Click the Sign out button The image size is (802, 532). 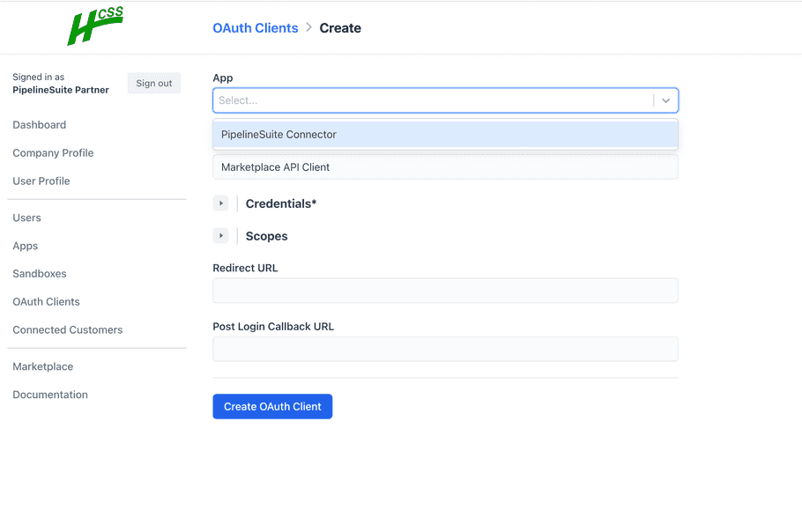[x=153, y=83]
